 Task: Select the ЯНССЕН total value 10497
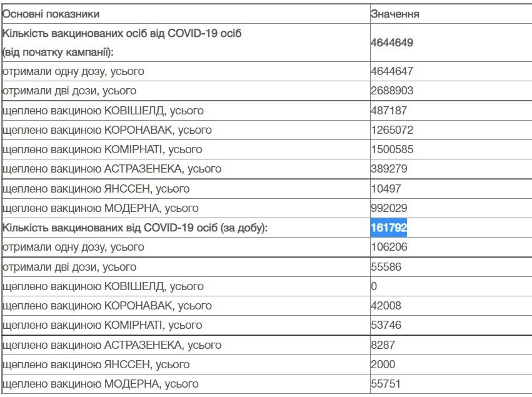pos(386,189)
